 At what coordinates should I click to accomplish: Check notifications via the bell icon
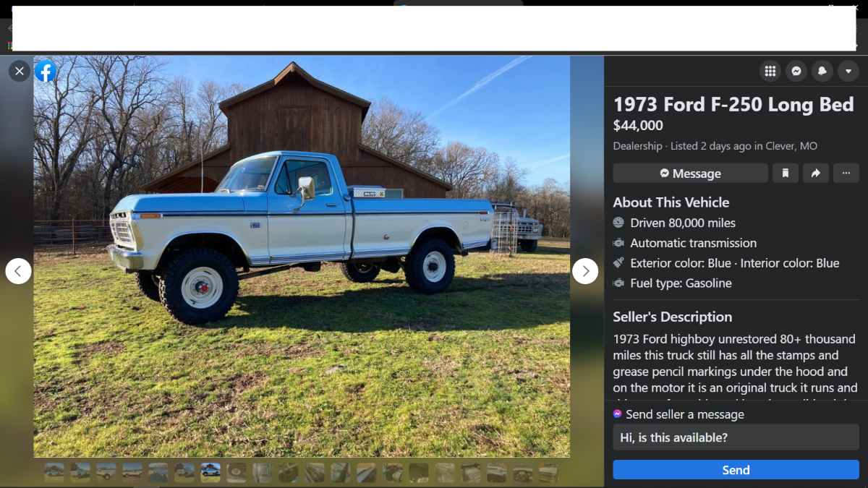point(822,71)
